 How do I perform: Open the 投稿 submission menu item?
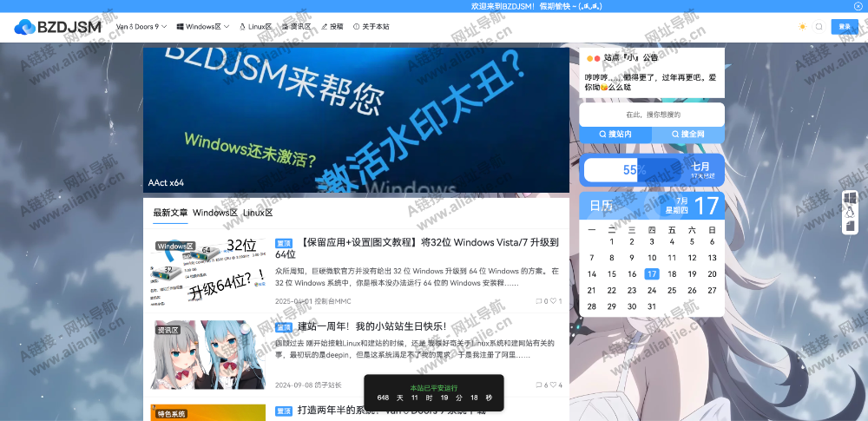[x=332, y=27]
